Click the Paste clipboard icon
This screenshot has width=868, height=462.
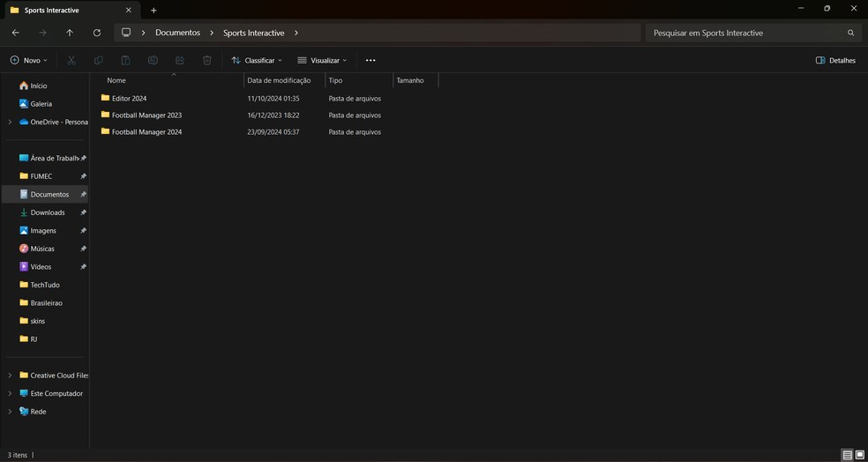point(125,60)
